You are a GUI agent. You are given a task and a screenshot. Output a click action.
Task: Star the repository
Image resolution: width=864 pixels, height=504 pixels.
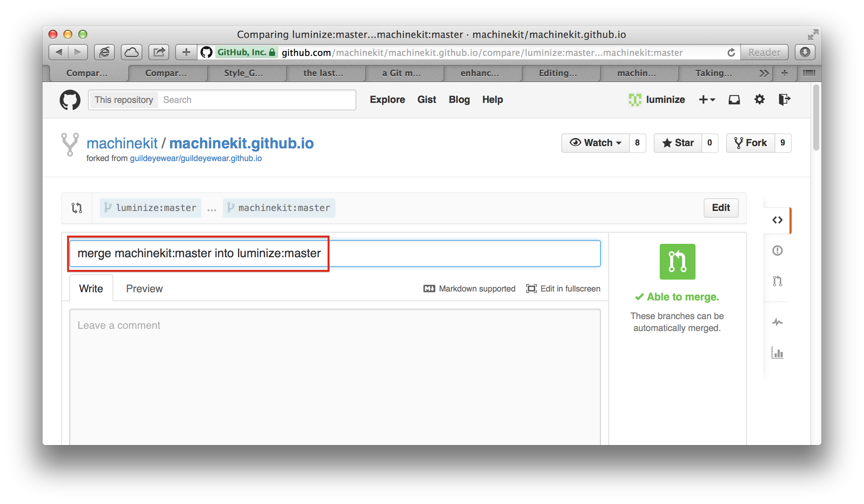point(678,143)
